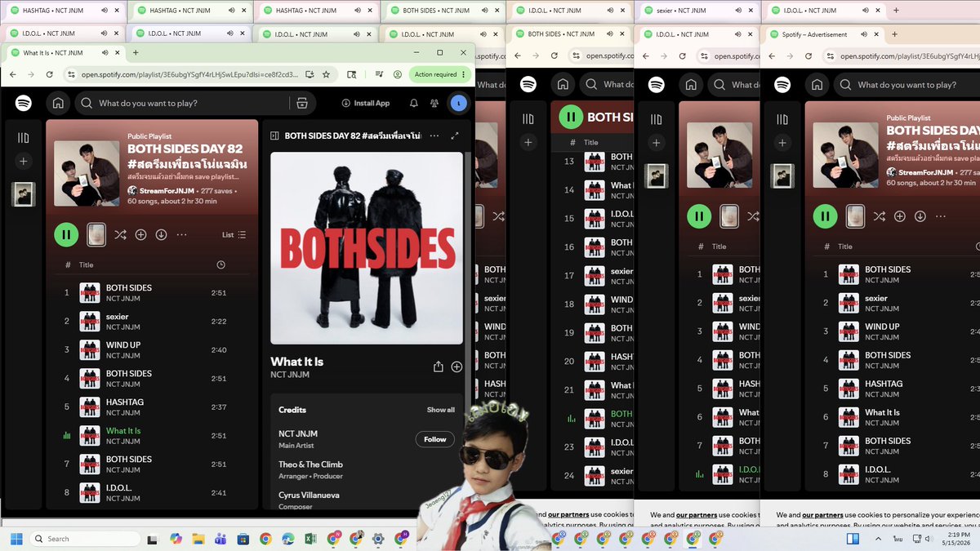Toggle shuffle in the Spotify – Advertisement window

point(879,216)
